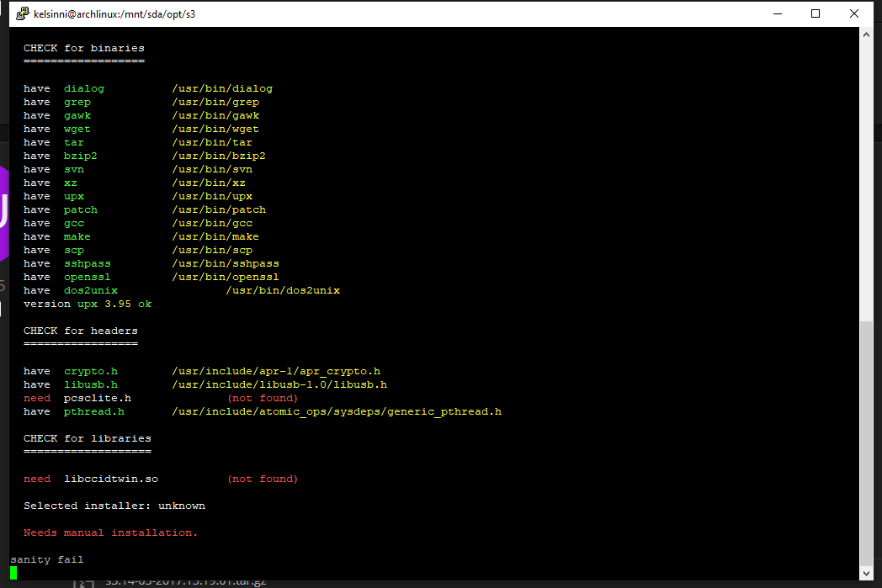Viewport: 882px width, 588px height.
Task: Click the green word pthread.h
Action: [94, 412]
